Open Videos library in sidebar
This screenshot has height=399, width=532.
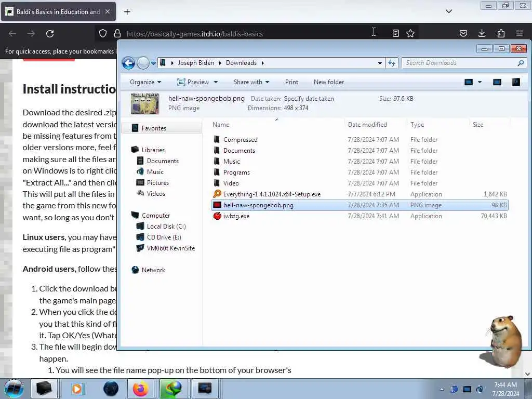[156, 193]
